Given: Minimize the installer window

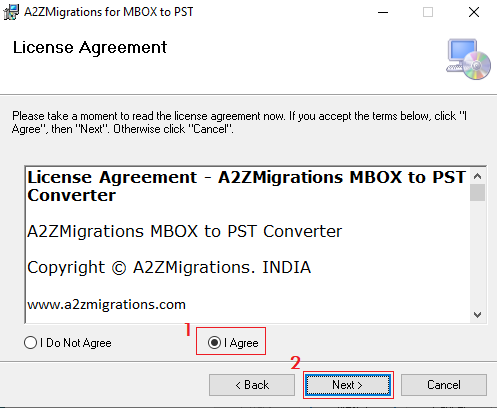Looking at the screenshot, I should pyautogui.click(x=383, y=12).
